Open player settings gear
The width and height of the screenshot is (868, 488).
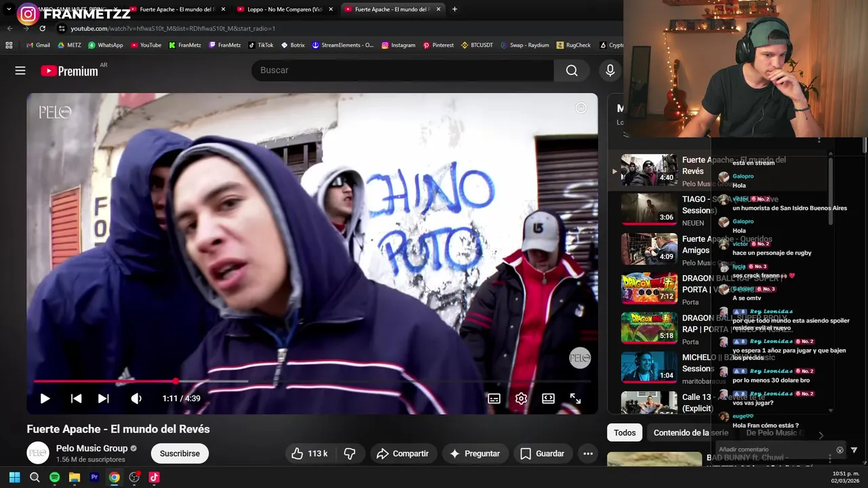coord(521,399)
